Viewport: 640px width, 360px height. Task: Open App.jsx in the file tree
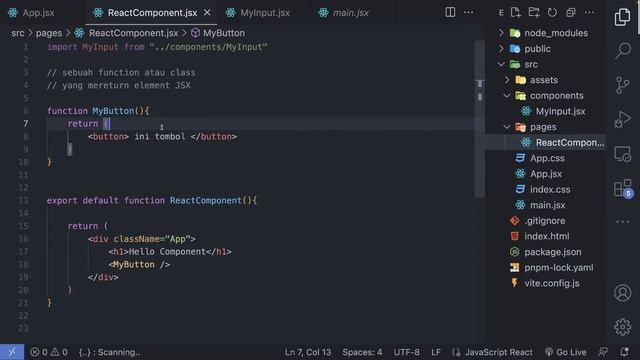545,174
